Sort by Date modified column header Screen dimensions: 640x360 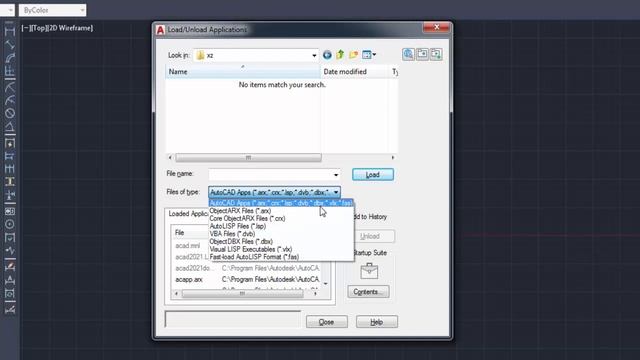pos(354,72)
